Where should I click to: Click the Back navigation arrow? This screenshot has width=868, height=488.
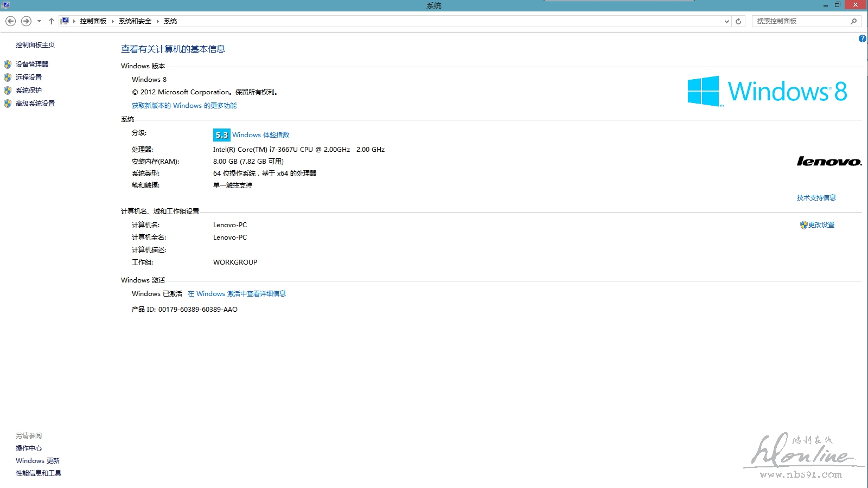pyautogui.click(x=10, y=21)
